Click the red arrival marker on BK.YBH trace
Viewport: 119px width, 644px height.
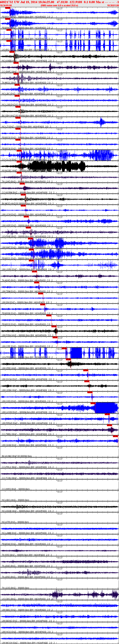pos(18,107)
